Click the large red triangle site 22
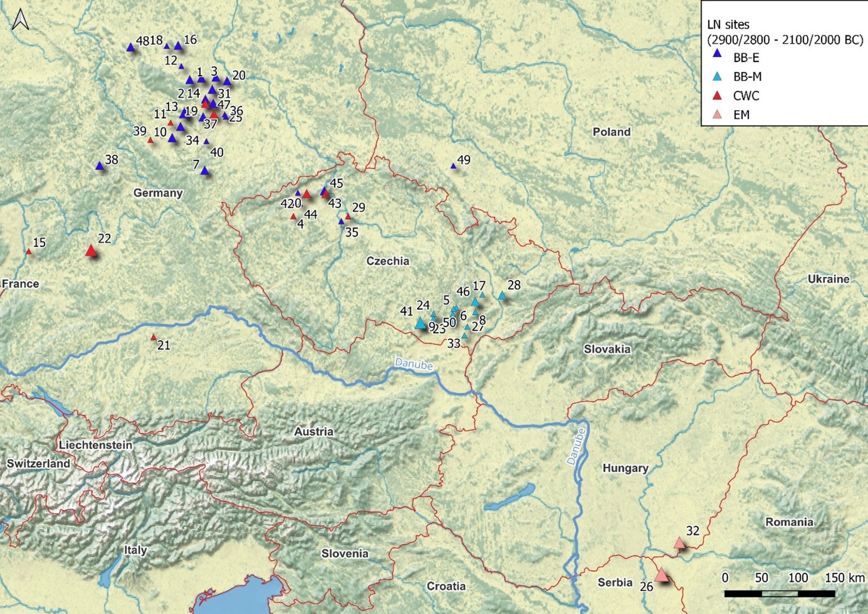 point(91,251)
